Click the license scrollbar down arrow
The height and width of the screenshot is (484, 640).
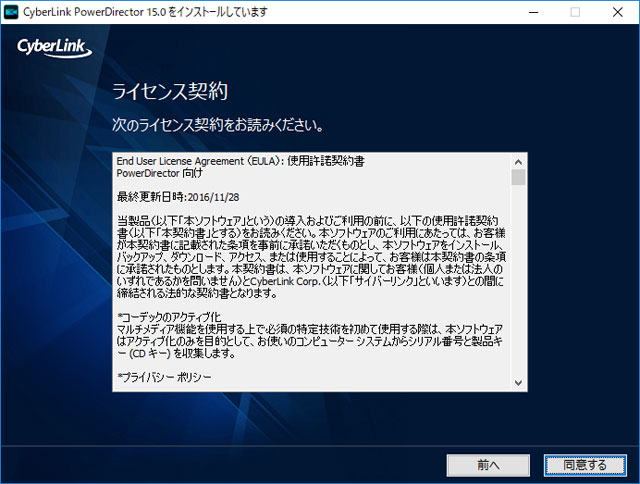tap(518, 383)
